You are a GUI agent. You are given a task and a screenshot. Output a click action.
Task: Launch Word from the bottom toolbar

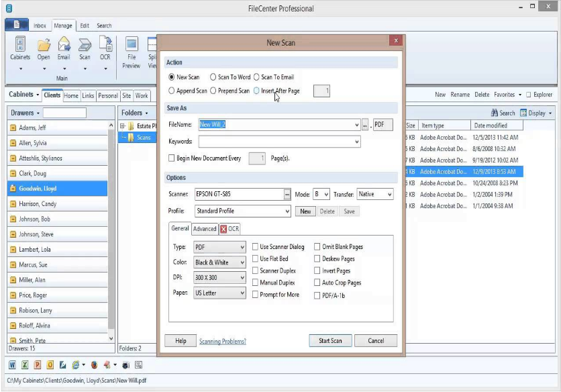tap(12, 364)
